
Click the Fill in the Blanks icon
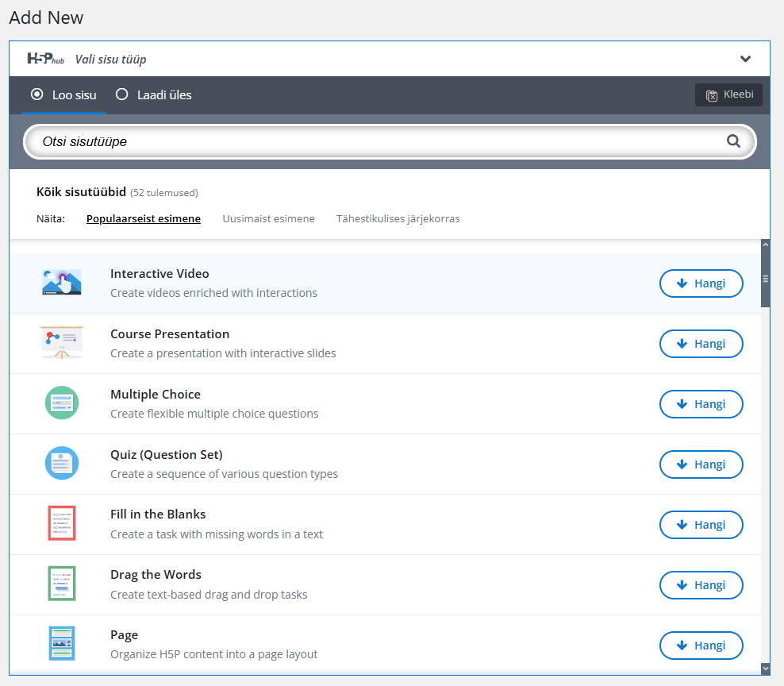pyautogui.click(x=61, y=524)
